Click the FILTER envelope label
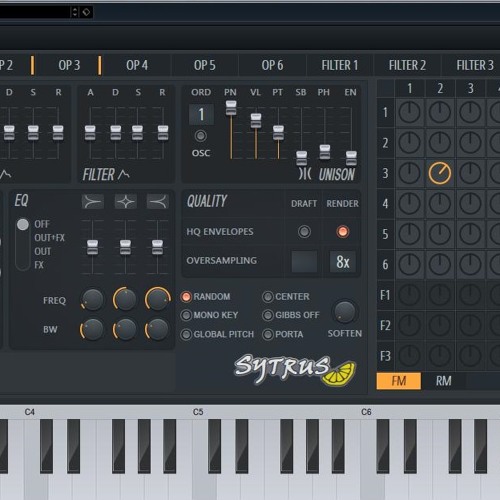Image resolution: width=500 pixels, height=500 pixels. [x=99, y=174]
